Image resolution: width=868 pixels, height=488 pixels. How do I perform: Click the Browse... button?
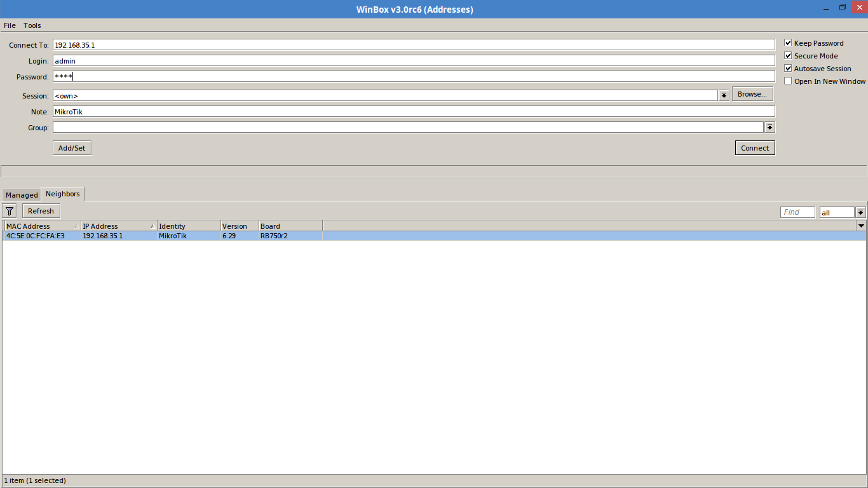(x=752, y=94)
